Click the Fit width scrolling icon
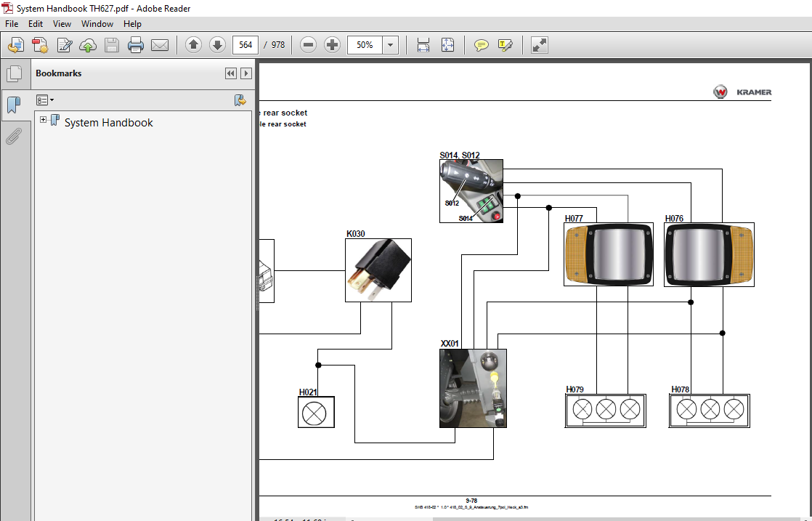The width and height of the screenshot is (812, 521). click(x=423, y=45)
